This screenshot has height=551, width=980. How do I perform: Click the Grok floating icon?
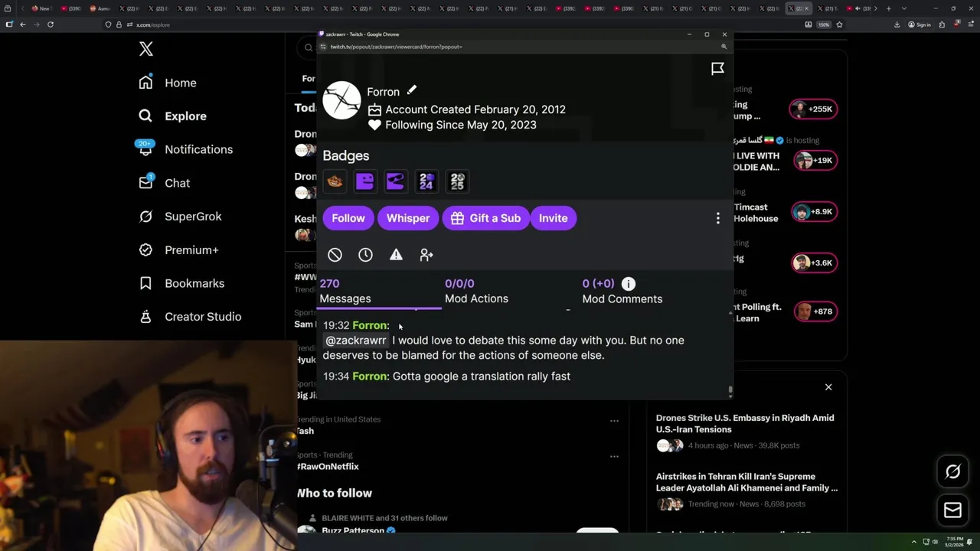(x=952, y=472)
